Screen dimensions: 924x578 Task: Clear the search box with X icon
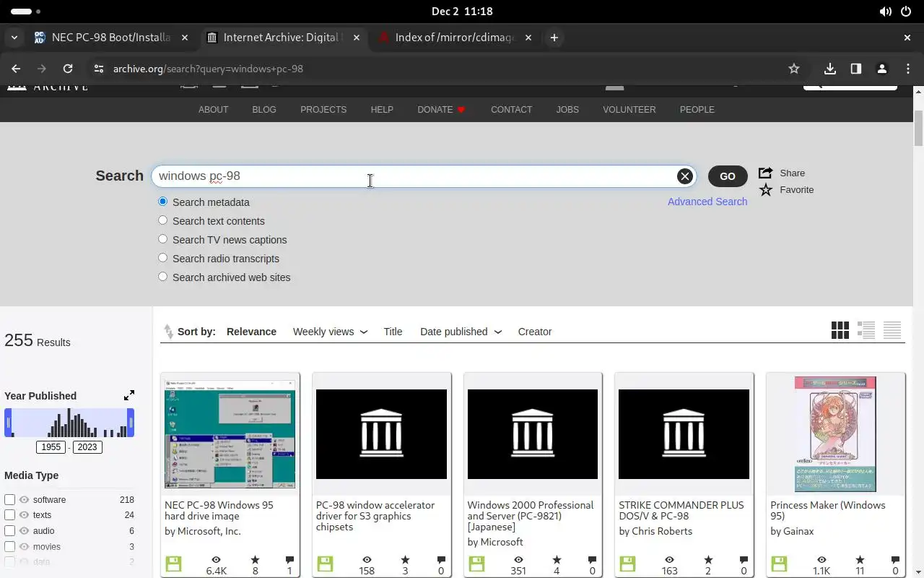pyautogui.click(x=685, y=176)
